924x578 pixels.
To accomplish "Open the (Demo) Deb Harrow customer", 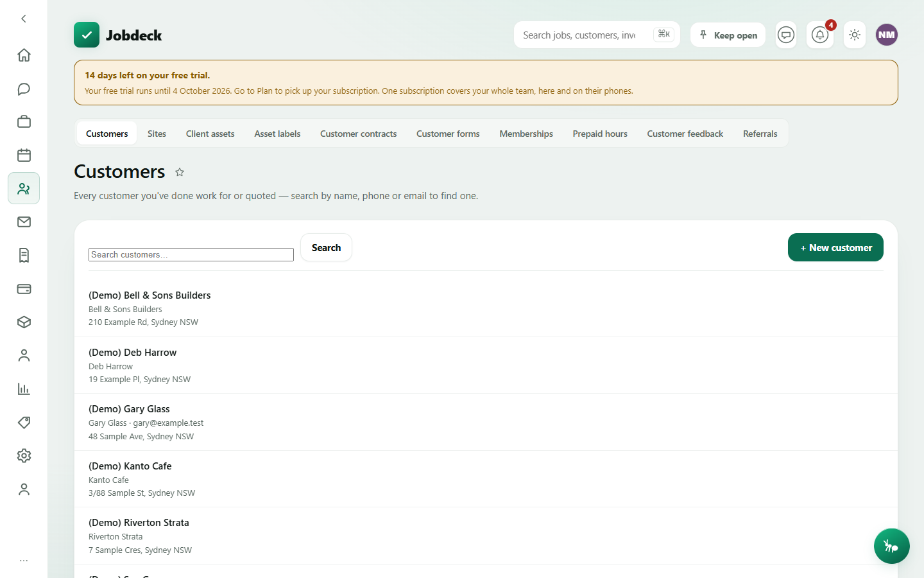I will pos(486,365).
